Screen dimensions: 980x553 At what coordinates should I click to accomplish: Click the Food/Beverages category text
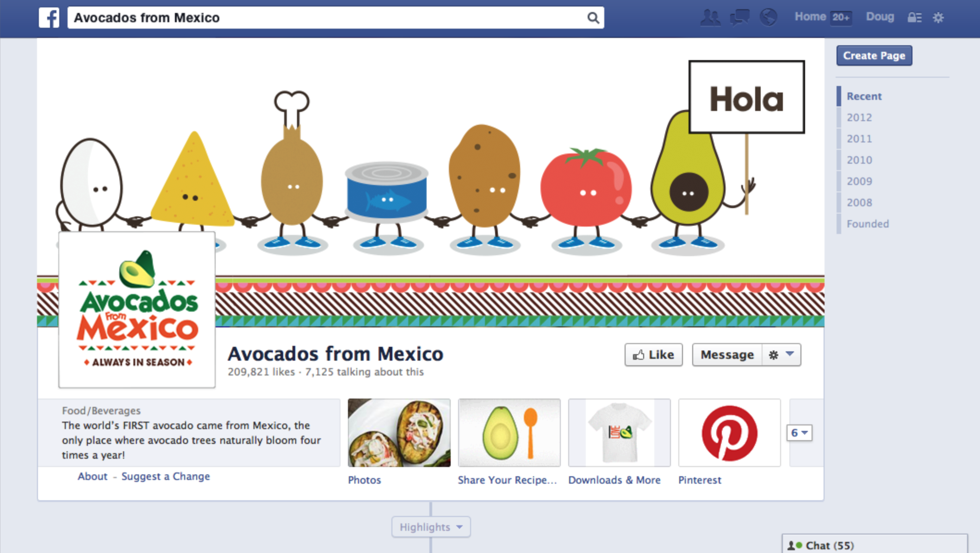coord(101,411)
